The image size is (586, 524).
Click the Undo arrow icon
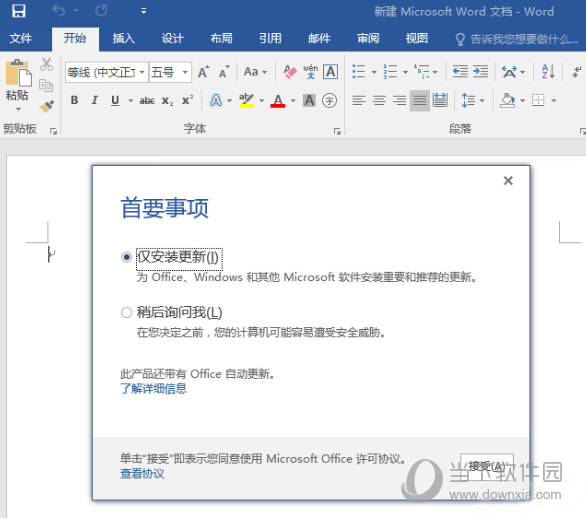coord(59,11)
